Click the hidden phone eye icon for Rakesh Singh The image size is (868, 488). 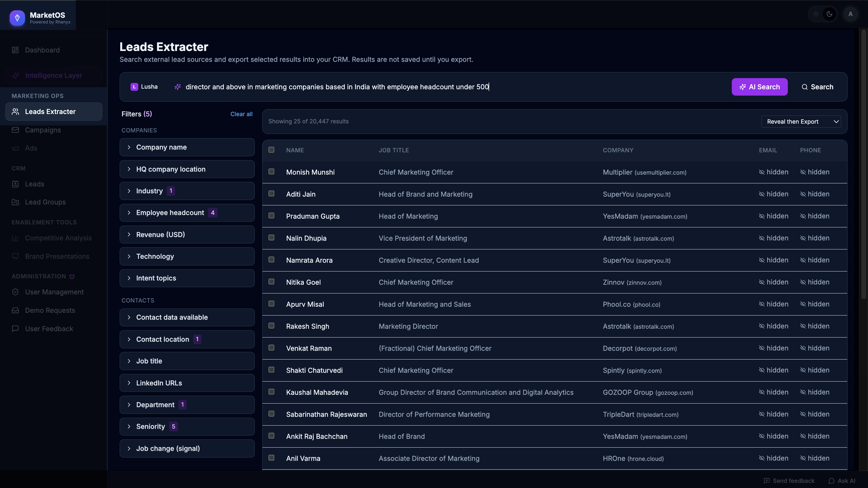click(803, 326)
